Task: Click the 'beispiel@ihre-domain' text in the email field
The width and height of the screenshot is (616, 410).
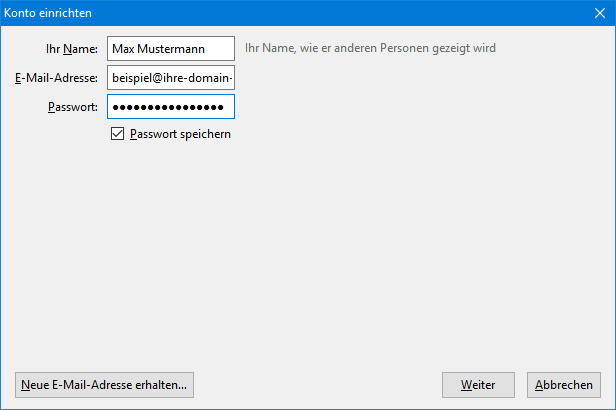Action: 172,78
